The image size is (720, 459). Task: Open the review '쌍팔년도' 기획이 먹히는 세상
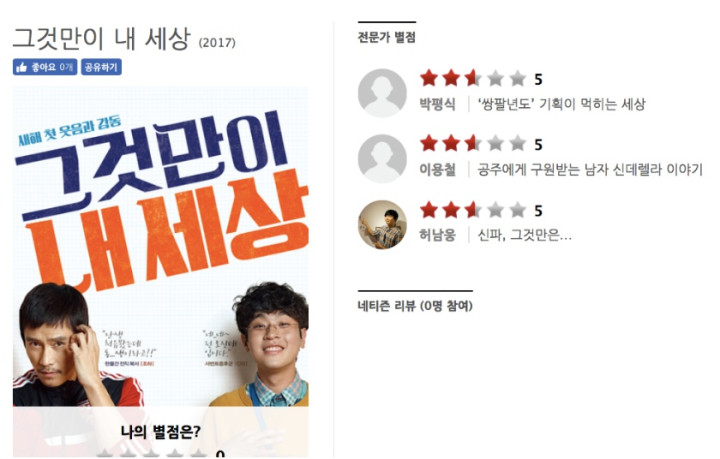(x=562, y=104)
